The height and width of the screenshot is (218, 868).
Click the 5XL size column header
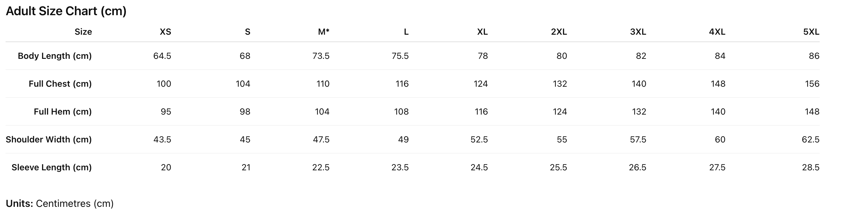click(x=811, y=32)
